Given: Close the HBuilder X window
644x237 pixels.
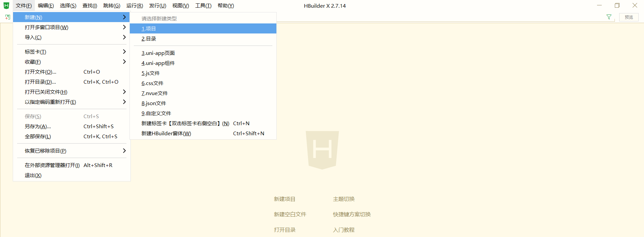Looking at the screenshot, I should pos(635,5).
